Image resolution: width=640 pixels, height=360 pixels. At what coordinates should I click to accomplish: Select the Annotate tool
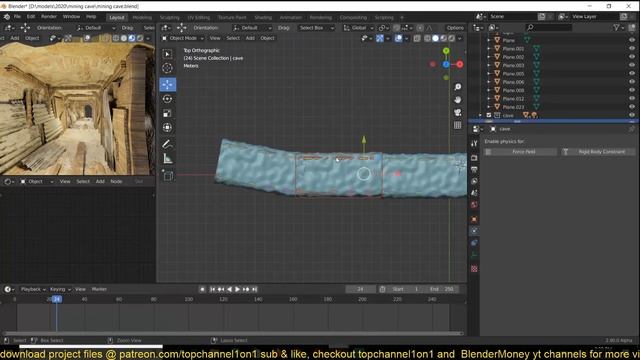[167, 144]
